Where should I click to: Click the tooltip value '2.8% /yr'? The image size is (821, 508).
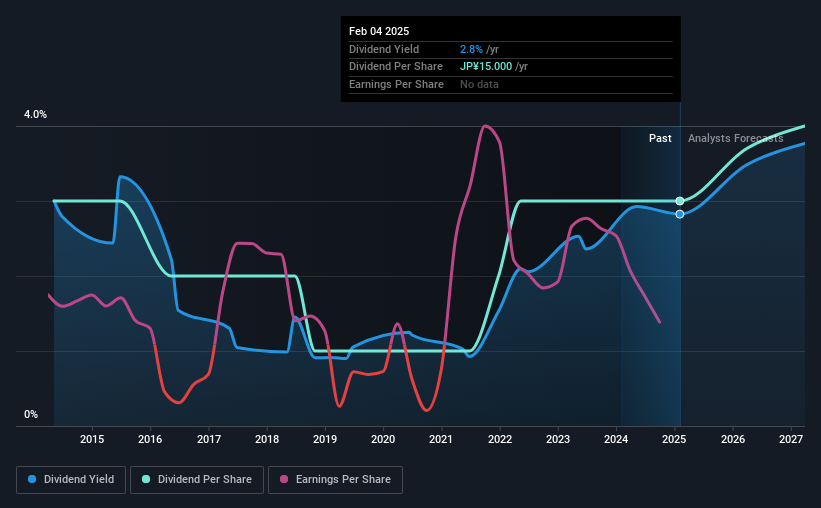[479, 49]
